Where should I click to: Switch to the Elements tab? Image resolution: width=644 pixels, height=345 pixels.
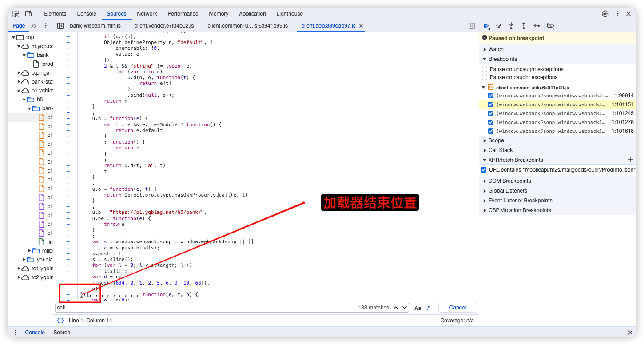pos(55,14)
